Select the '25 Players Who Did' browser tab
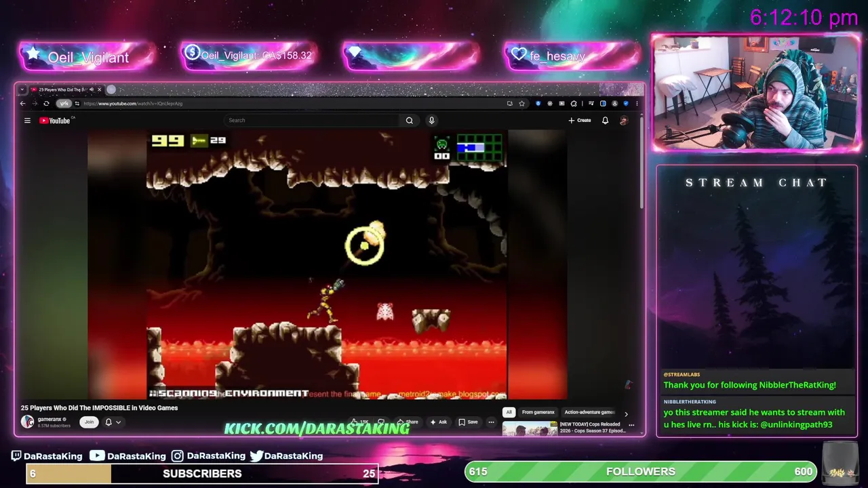 61,89
